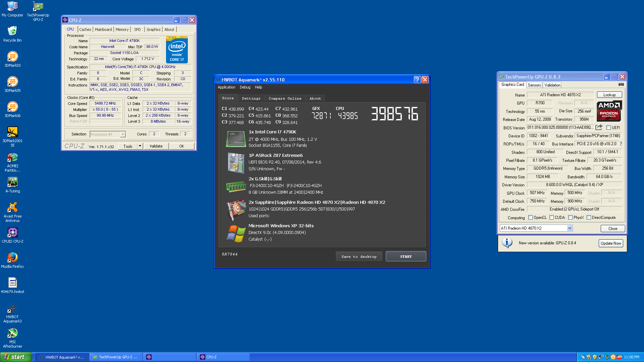Click the OK button in CPU-Z

[181, 146]
